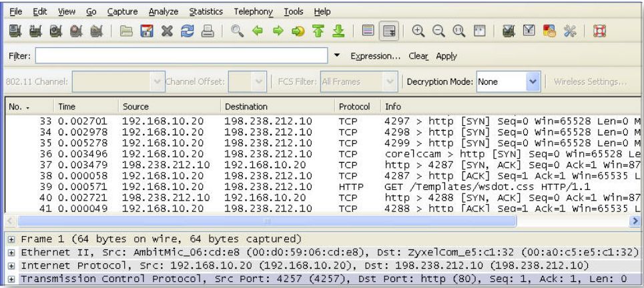Zoom in on the packet text
The image size is (644, 288).
click(418, 31)
